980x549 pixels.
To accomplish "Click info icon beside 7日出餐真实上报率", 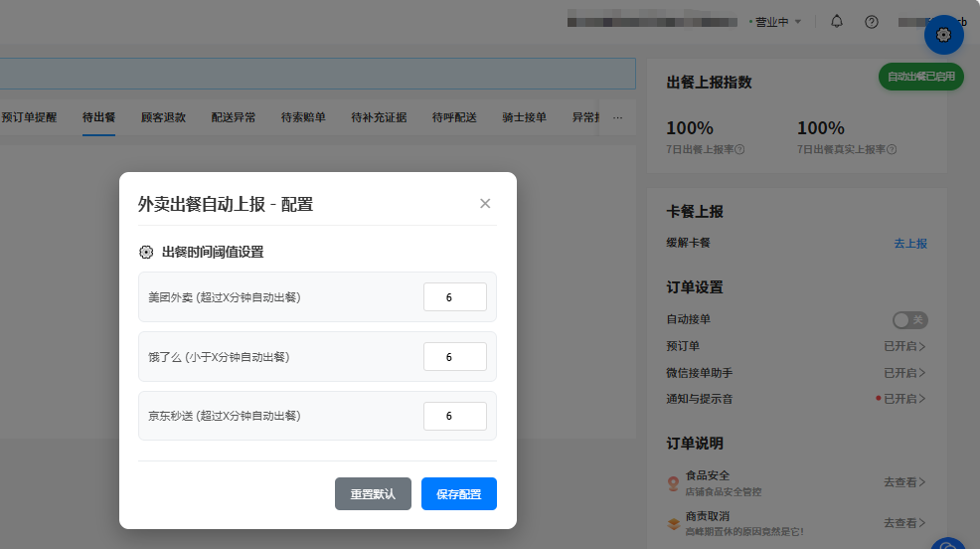I will pos(892,149).
